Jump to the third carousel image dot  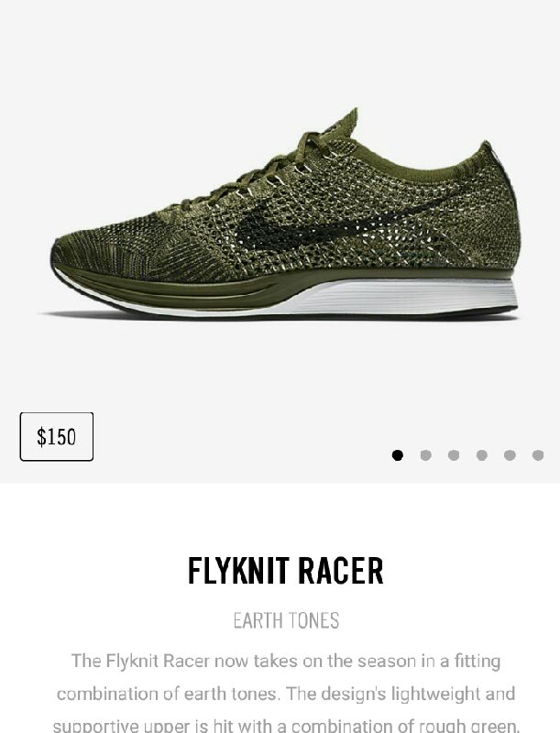tap(454, 455)
